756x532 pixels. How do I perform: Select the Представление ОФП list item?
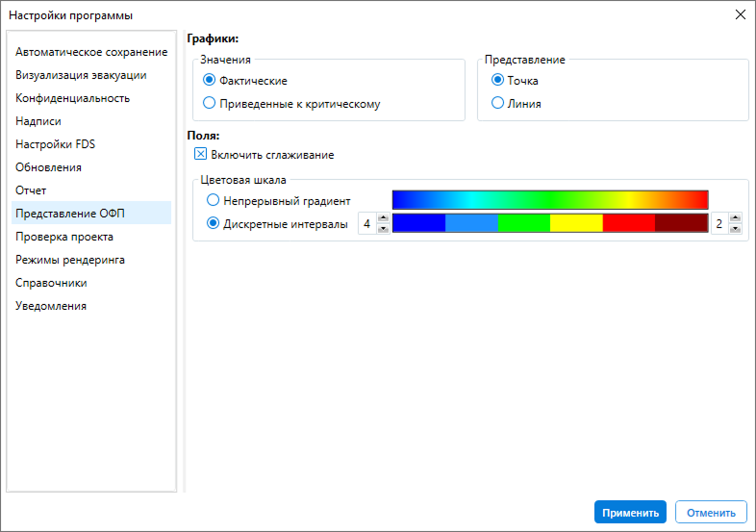(91, 213)
